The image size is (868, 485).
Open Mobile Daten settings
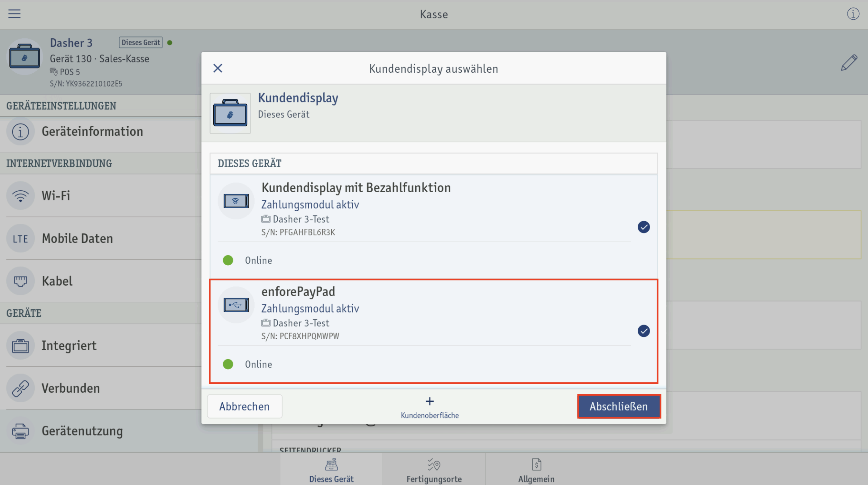click(101, 238)
